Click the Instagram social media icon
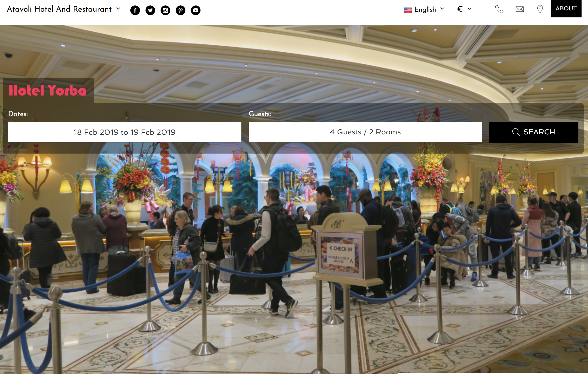The width and height of the screenshot is (588, 374). click(x=165, y=10)
